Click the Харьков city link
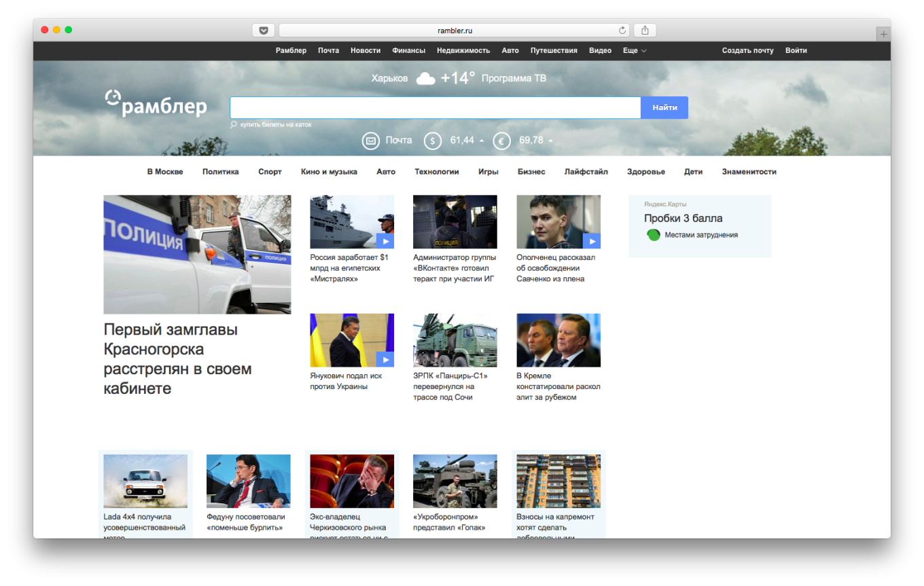The width and height of the screenshot is (924, 586). pyautogui.click(x=389, y=79)
